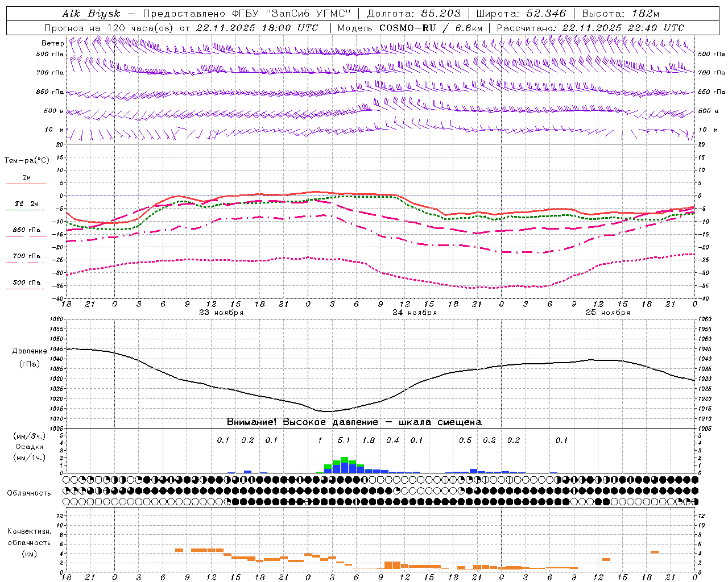Click the warning Внимание! Высокое давление – шкала смещена

point(354,422)
